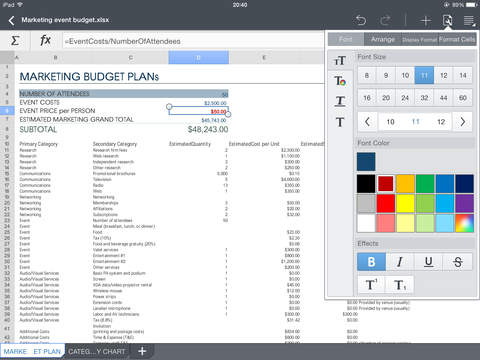The image size is (480, 360).
Task: Select the font color 'T' icon in sidebar
Action: (x=340, y=81)
